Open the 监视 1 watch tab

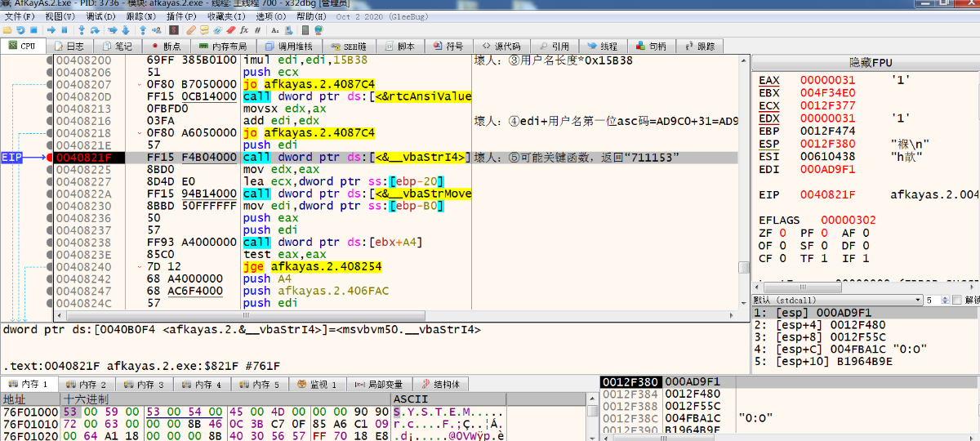pyautogui.click(x=318, y=384)
